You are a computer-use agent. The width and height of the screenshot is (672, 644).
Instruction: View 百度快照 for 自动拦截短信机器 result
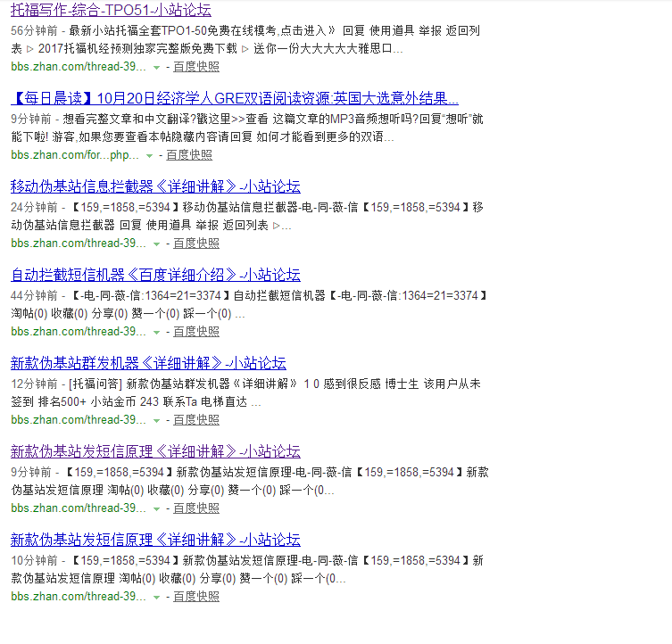point(196,332)
